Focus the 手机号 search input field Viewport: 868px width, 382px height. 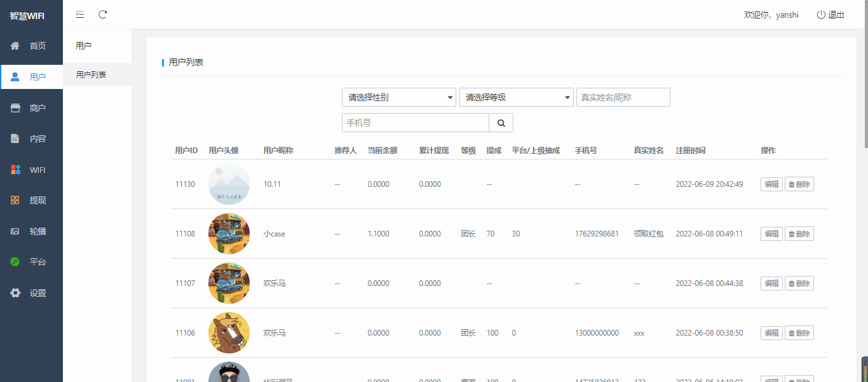[416, 123]
